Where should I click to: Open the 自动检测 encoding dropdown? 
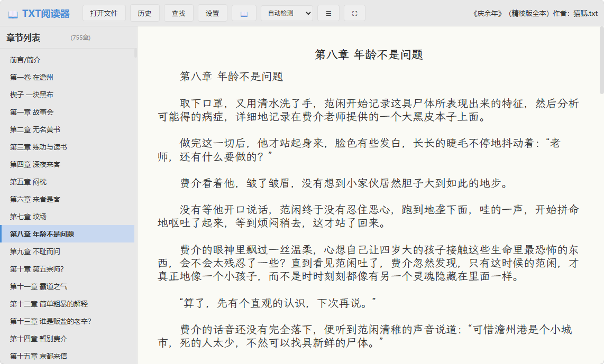[287, 13]
